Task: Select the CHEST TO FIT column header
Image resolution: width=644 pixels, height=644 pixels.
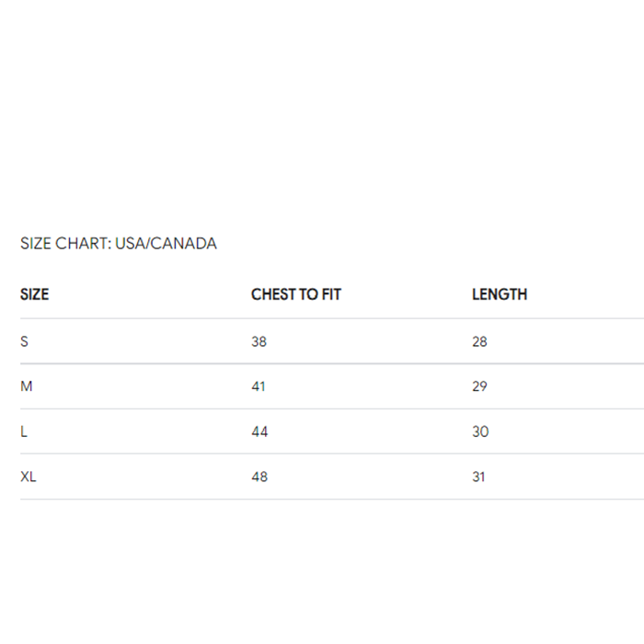Action: tap(295, 294)
